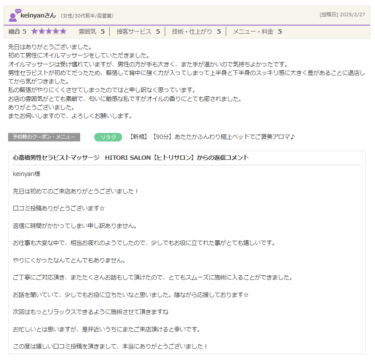Click the line またお伺いしますので、よろしくお願いします。

pyautogui.click(x=70, y=116)
